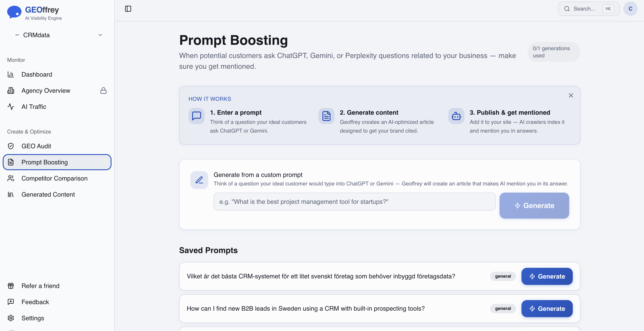This screenshot has width=644, height=331.
Task: Open the user avatar menu C
Action: coord(630,9)
